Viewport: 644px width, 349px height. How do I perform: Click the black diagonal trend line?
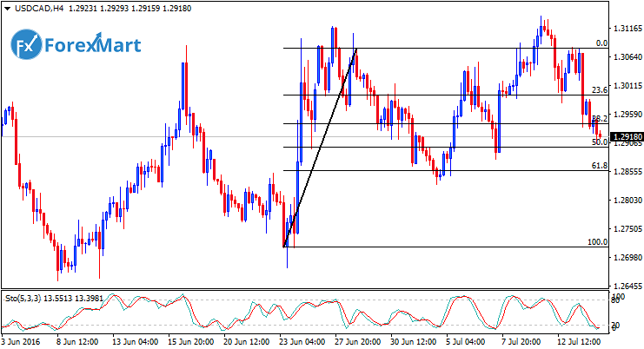(x=320, y=148)
